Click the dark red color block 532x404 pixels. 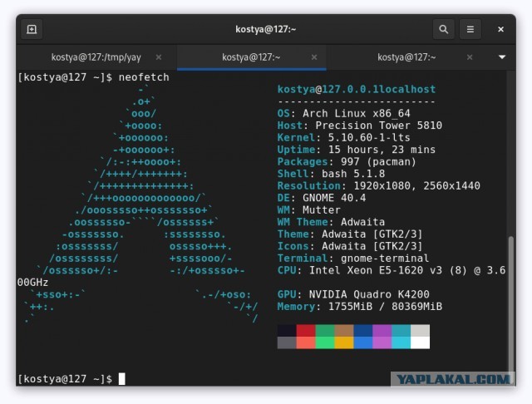tap(306, 330)
